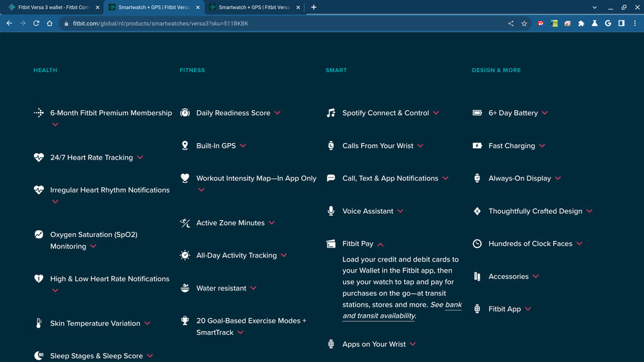This screenshot has height=362, width=644.
Task: Click the Always-On Display watch icon
Action: pyautogui.click(x=477, y=178)
